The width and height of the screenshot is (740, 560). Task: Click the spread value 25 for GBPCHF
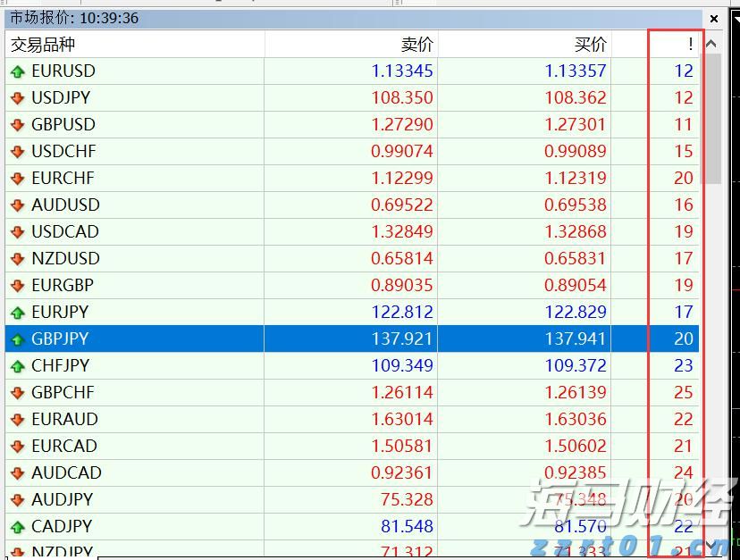point(683,392)
